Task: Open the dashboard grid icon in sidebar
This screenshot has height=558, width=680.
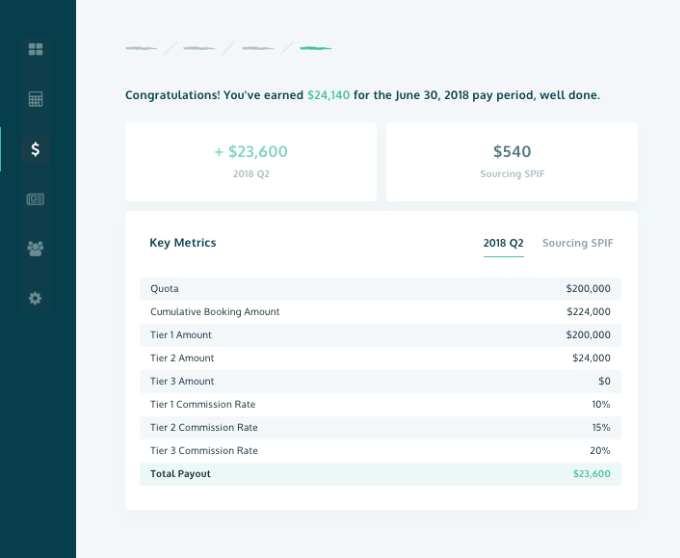Action: 36,49
